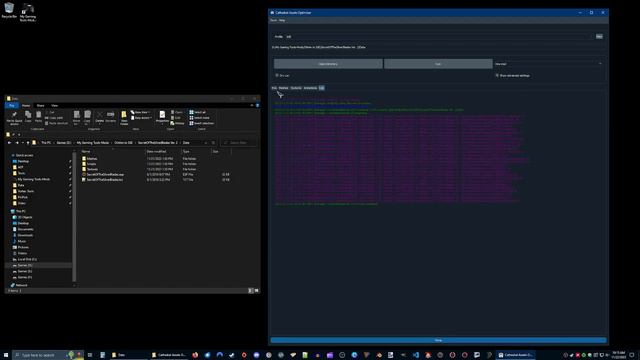Open the Help menu in Optimizer

click(282, 20)
